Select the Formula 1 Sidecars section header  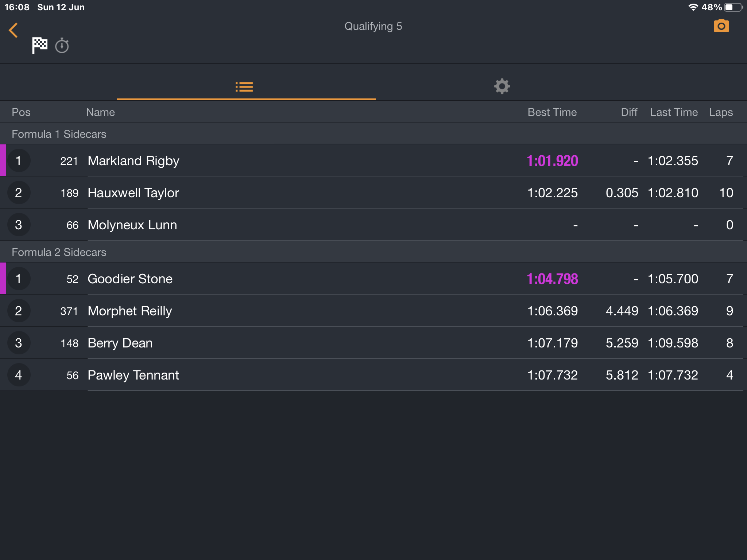pos(373,134)
